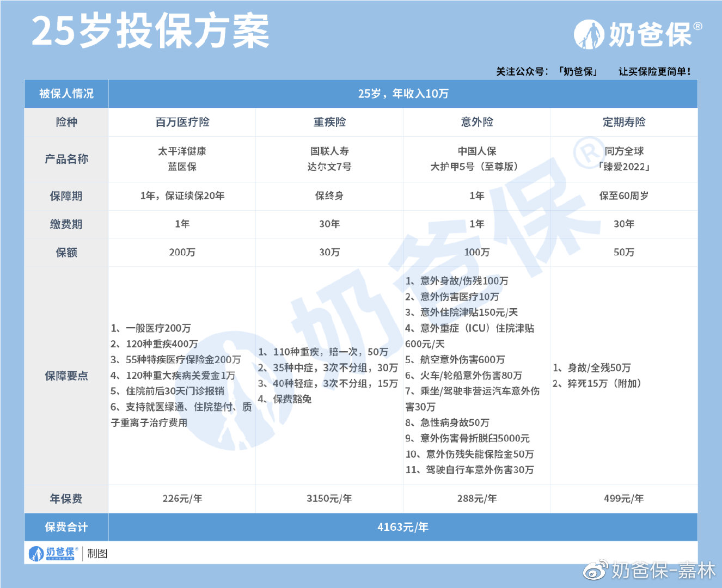Click the line 3、55种特疾医疗保险金200万
Screen dimensions: 722x588
click(x=176, y=360)
